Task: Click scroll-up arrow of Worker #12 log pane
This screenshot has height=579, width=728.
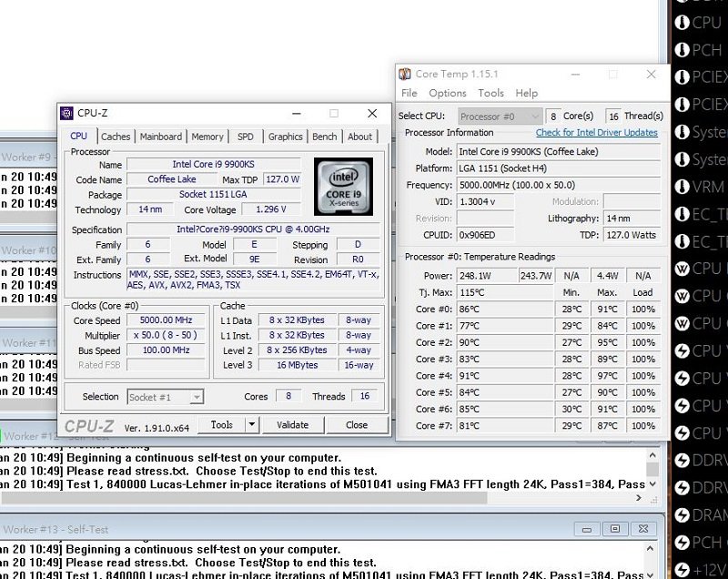Action: tap(652, 455)
